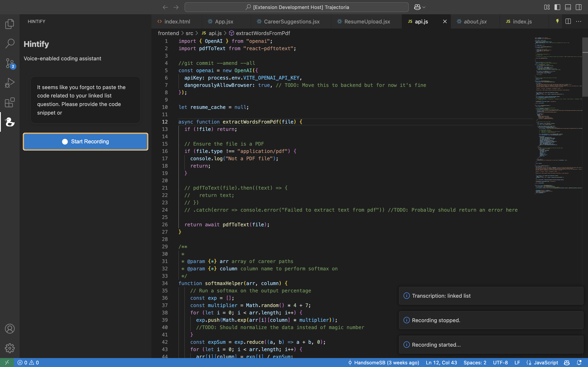588x367 pixels.
Task: Click the JavaScript language mode in status bar
Action: pos(546,362)
